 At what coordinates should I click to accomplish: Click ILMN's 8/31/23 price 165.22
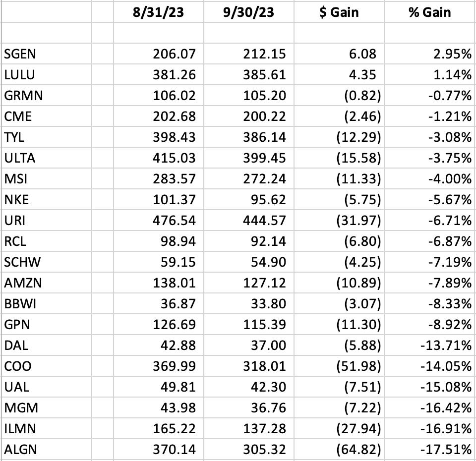pos(159,429)
